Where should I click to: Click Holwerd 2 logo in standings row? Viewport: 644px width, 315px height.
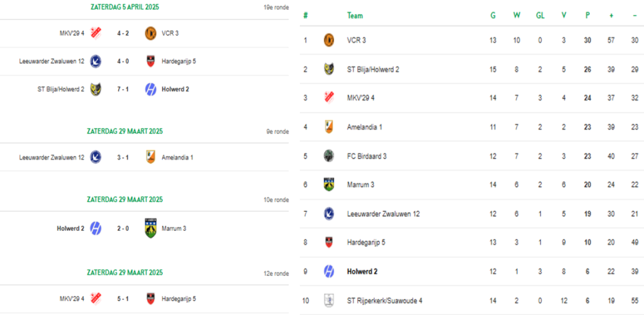(x=328, y=272)
